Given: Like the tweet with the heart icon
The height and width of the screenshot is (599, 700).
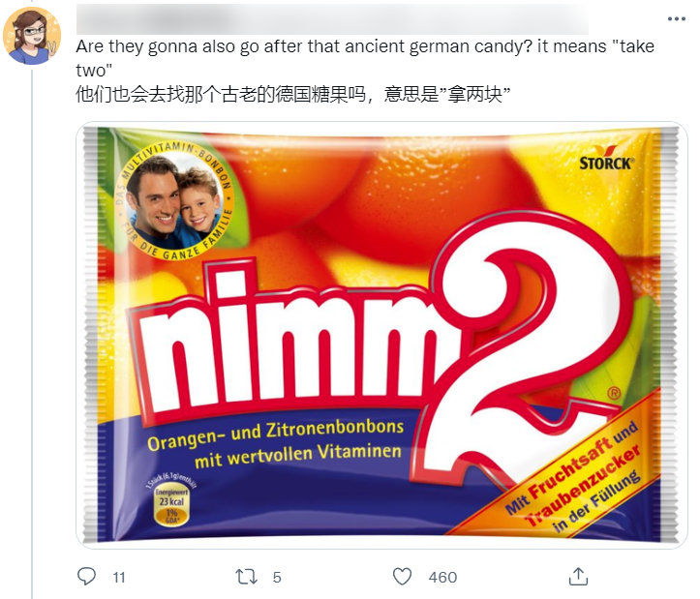Looking at the screenshot, I should point(402,576).
